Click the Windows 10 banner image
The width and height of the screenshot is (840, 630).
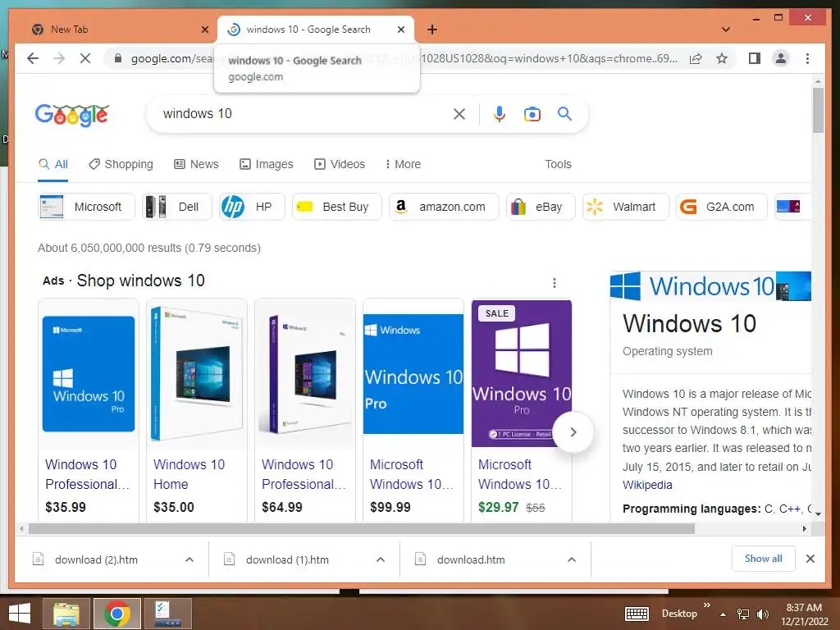[x=710, y=286]
